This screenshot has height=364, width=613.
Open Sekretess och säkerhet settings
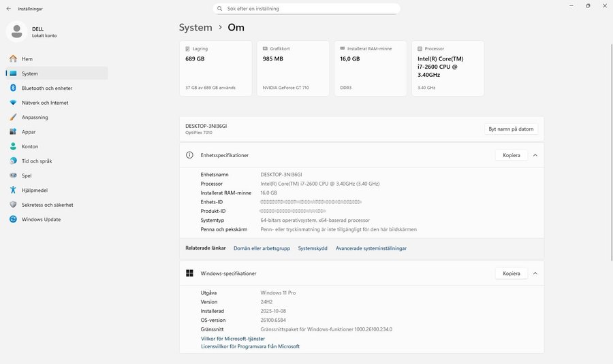(x=47, y=205)
